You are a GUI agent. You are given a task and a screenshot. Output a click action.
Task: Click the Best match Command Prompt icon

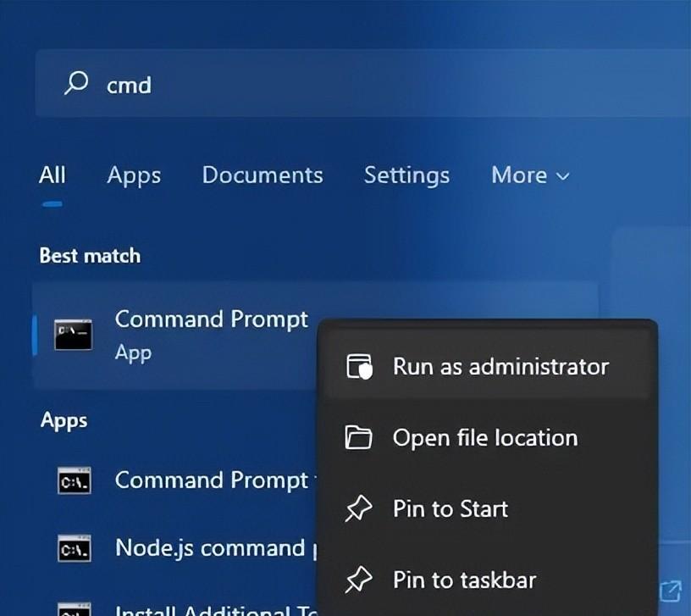[73, 336]
